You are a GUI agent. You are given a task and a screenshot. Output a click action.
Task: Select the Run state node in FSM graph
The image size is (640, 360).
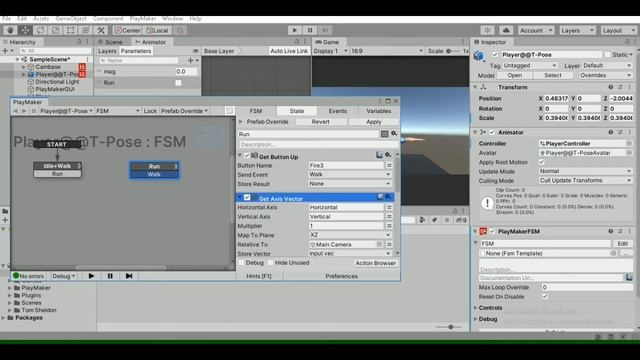point(154,167)
